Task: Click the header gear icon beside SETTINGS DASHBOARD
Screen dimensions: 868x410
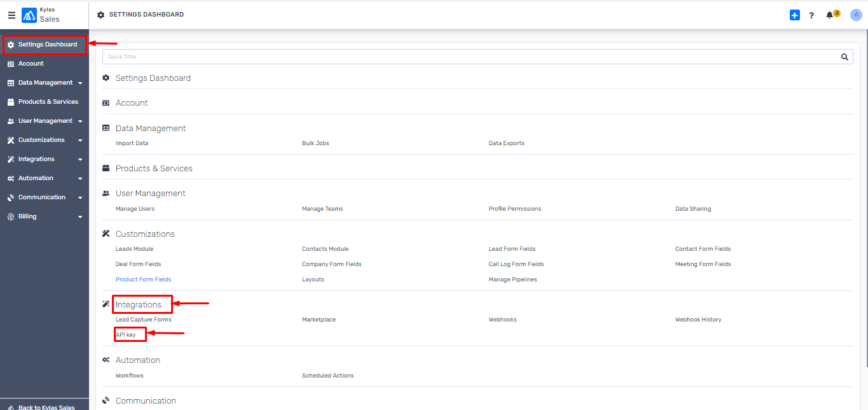Action: coord(101,15)
